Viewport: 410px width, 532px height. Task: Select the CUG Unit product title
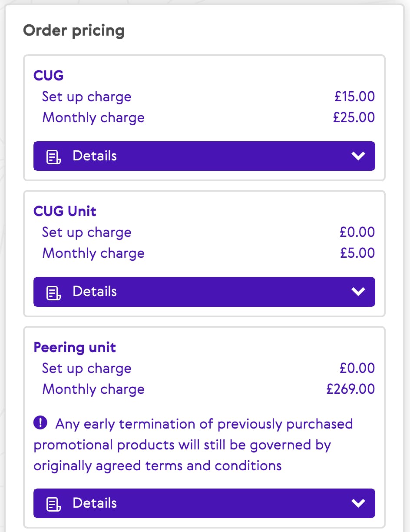tap(65, 211)
